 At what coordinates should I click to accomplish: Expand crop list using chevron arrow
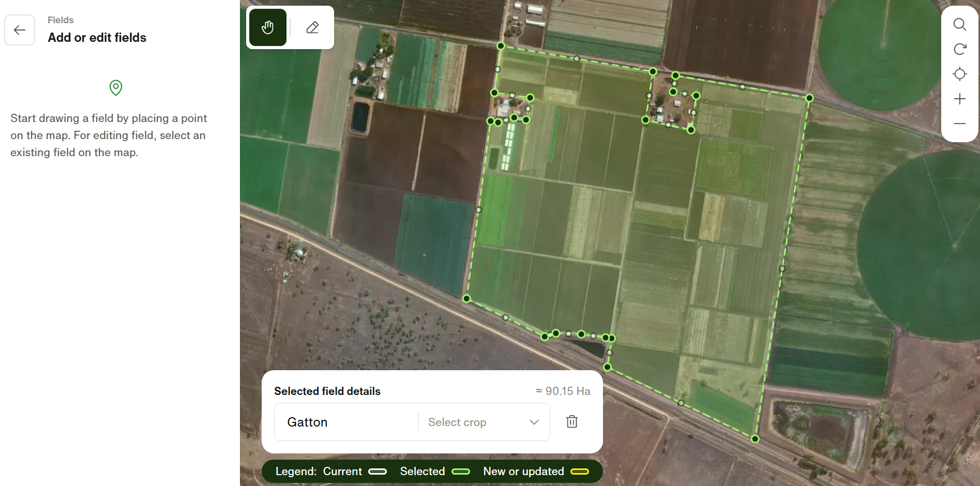pos(534,422)
